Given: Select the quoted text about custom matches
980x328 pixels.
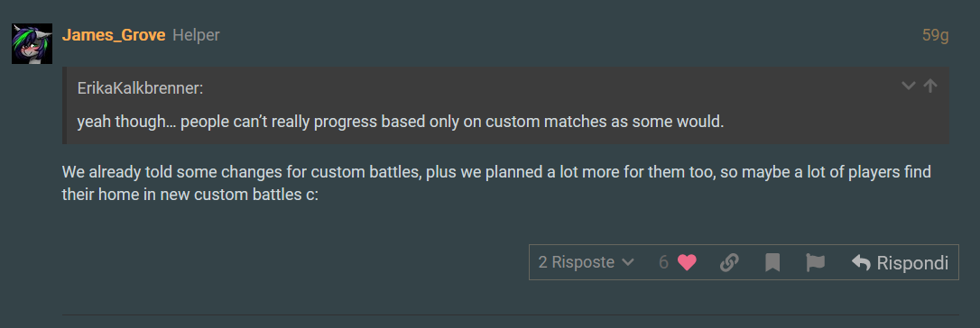Looking at the screenshot, I should 401,122.
